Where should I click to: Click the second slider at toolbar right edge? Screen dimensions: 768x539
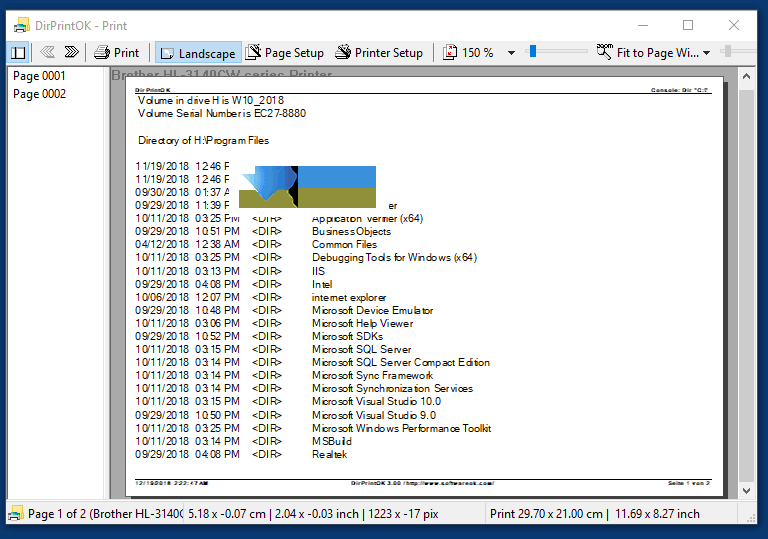click(728, 51)
